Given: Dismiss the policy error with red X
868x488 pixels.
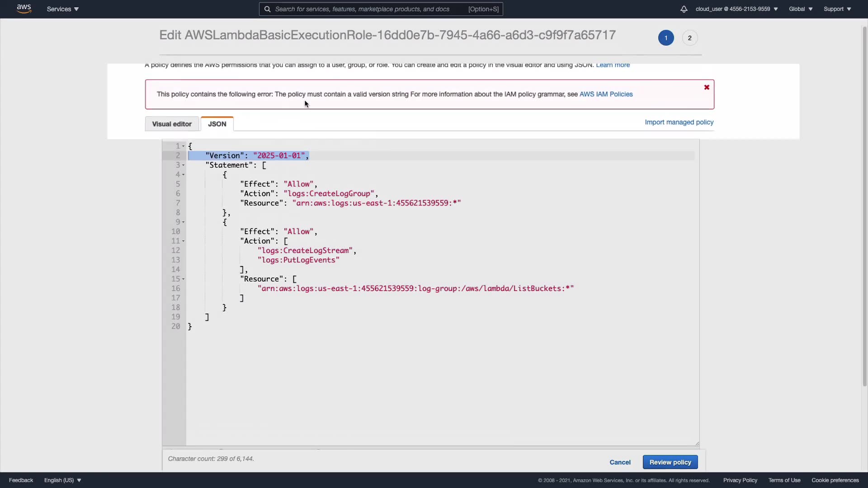Looking at the screenshot, I should 706,87.
